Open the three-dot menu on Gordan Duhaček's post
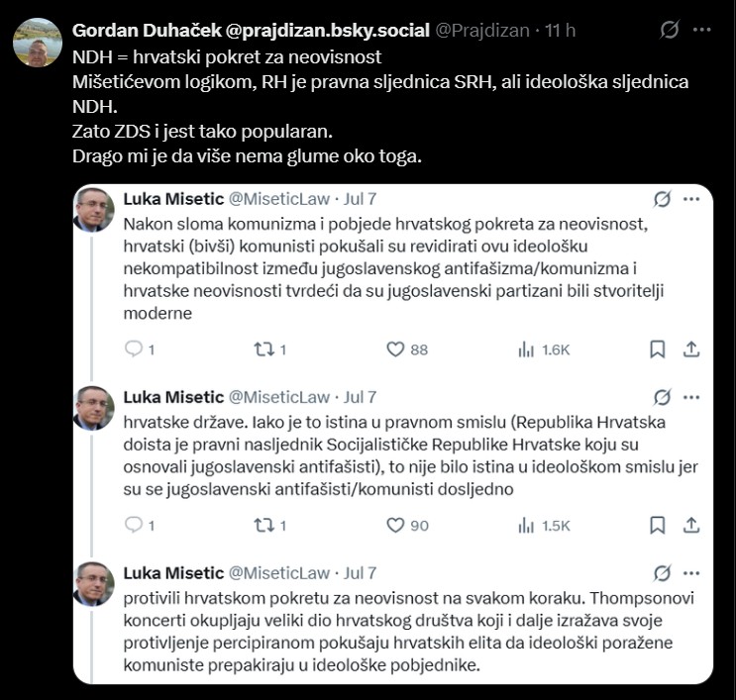This screenshot has width=736, height=700. click(701, 30)
